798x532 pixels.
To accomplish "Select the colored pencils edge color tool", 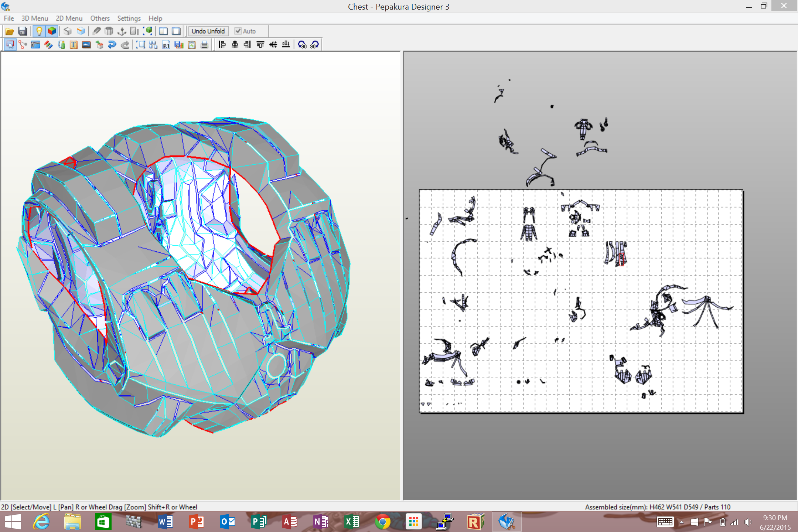I will click(x=48, y=45).
